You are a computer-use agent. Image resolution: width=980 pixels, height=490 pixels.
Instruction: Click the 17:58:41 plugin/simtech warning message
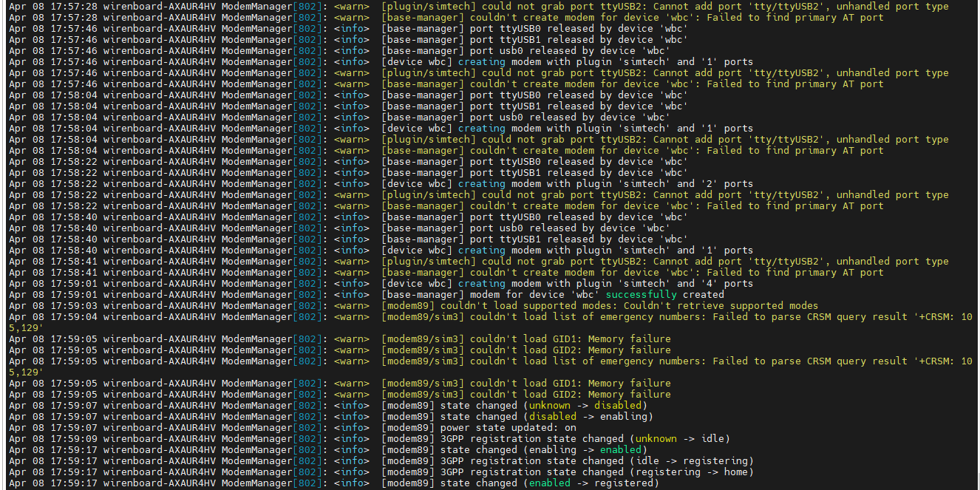(x=664, y=262)
